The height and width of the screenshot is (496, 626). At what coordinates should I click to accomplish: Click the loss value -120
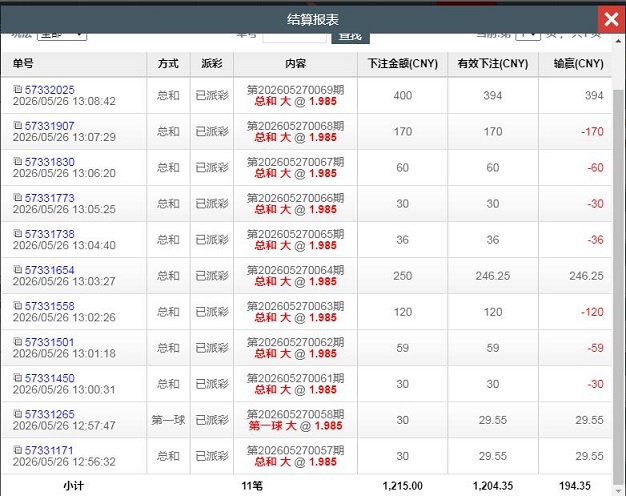(x=592, y=312)
